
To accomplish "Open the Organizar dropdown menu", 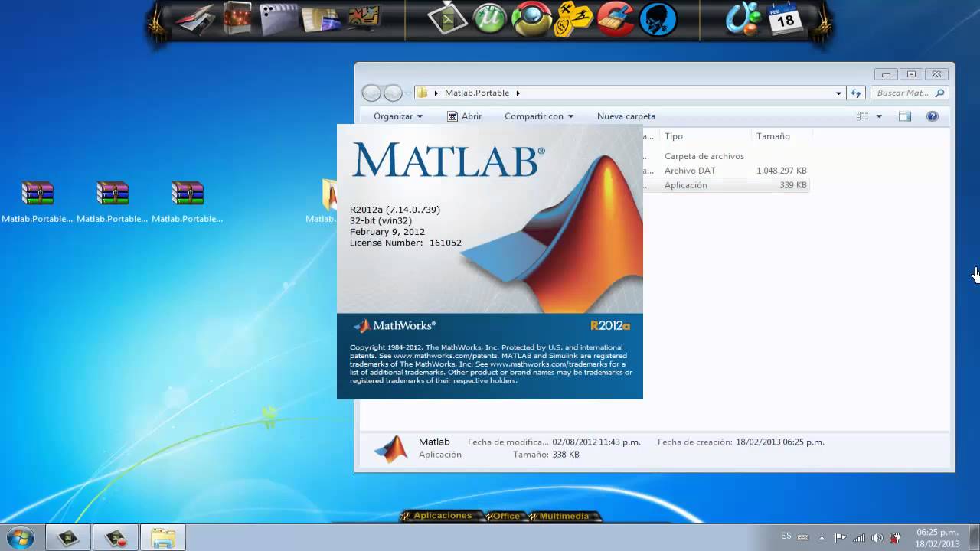I will 398,116.
